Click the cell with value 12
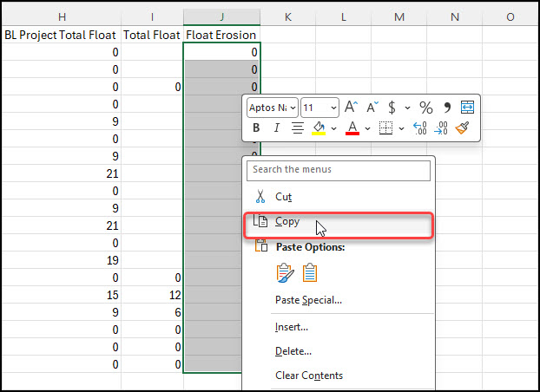540x392 pixels. (x=152, y=295)
